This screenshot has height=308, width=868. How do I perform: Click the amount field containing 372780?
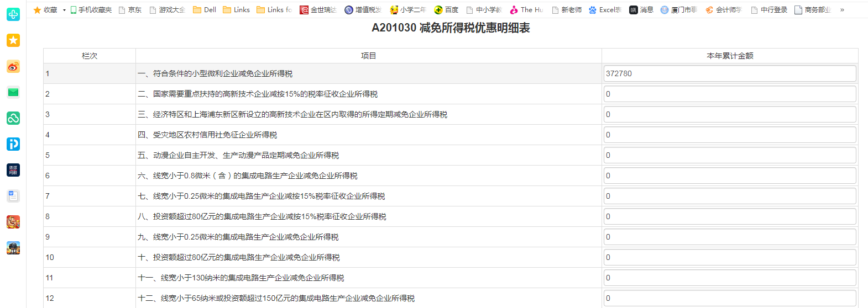(730, 73)
